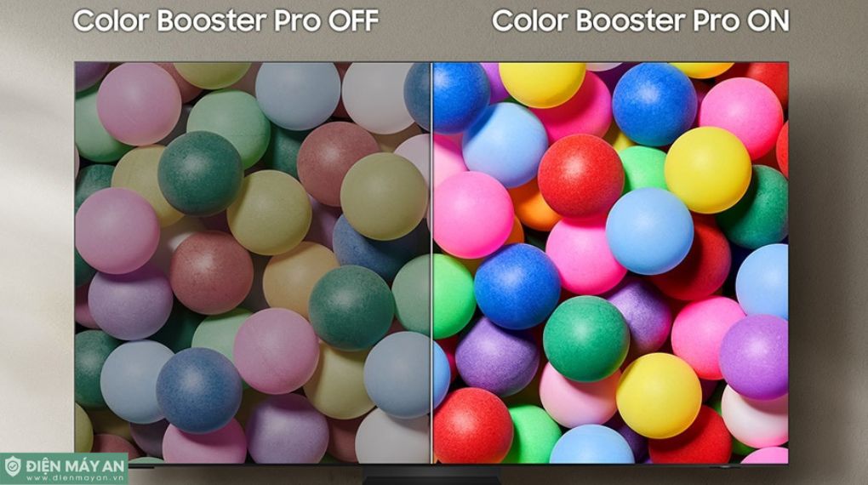This screenshot has height=485, width=868.
Task: Click the muted navy ball at OFF side bottom
Action: pyautogui.click(x=199, y=390)
